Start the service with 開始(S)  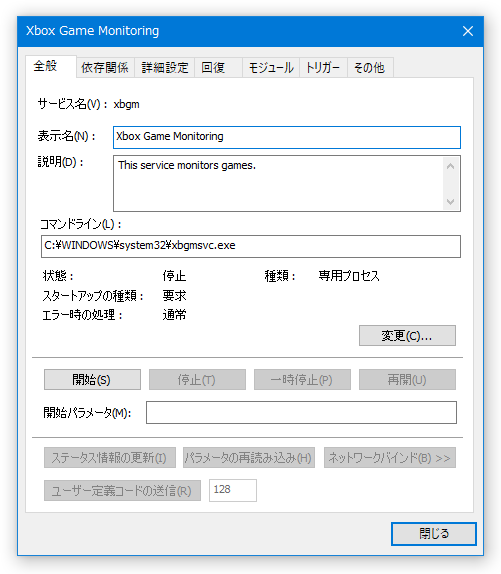(x=92, y=379)
